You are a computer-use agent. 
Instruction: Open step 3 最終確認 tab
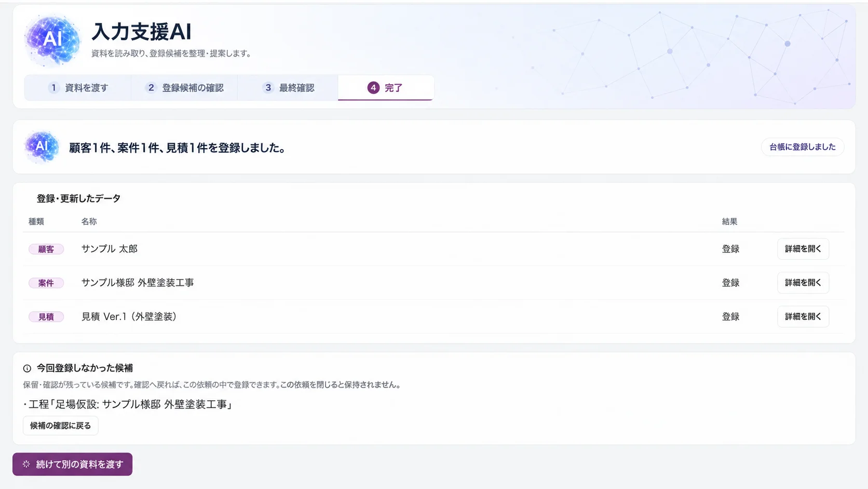pyautogui.click(x=288, y=88)
